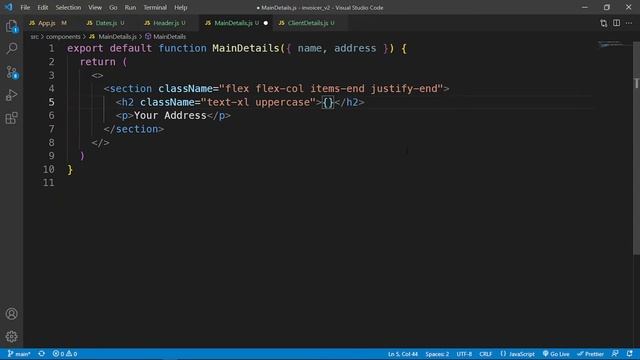This screenshot has height=360, width=640.
Task: Click the closing </section> tag
Action: click(134, 129)
